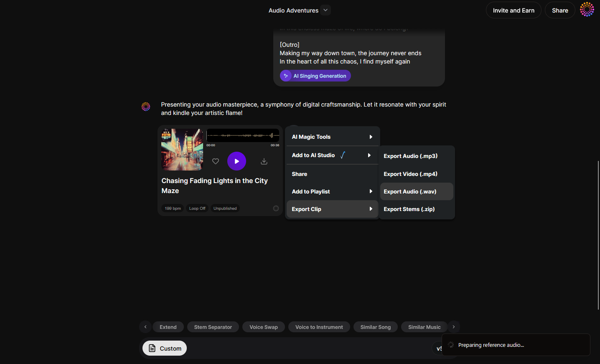The image size is (600, 364).
Task: Click the 199 bpm tag
Action: [x=173, y=208]
